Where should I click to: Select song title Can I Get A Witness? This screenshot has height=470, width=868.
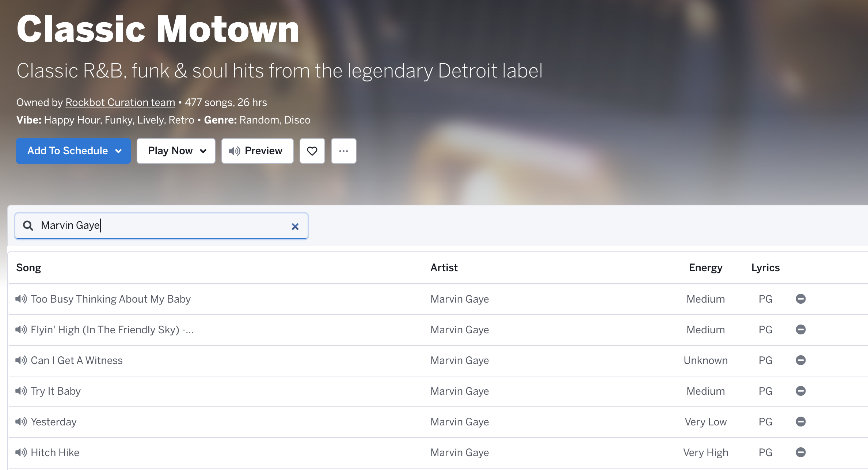pos(77,360)
